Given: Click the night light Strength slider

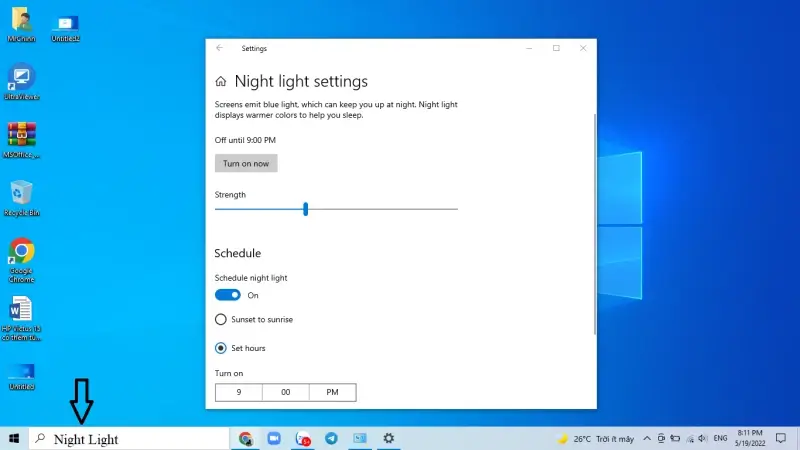Looking at the screenshot, I should (x=305, y=209).
